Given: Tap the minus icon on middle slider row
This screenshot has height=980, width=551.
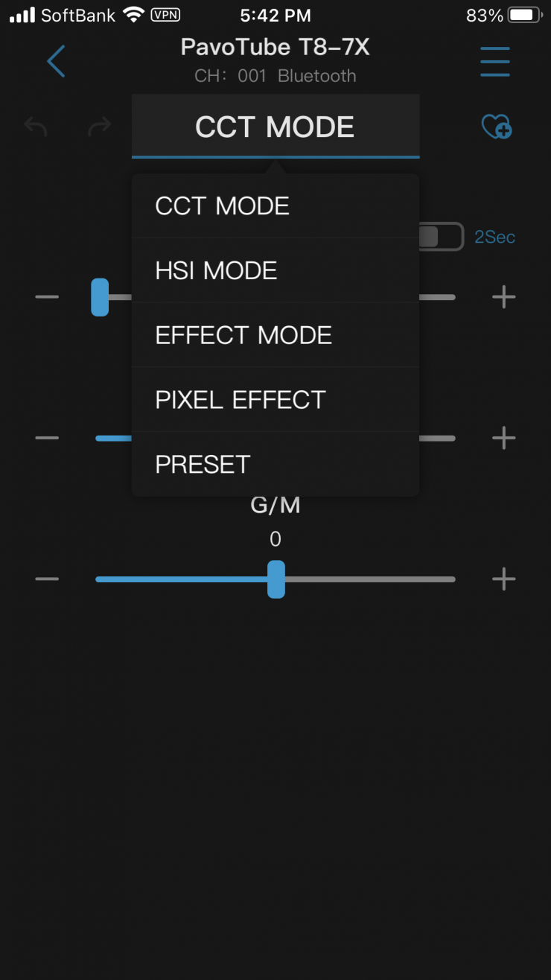Looking at the screenshot, I should (47, 438).
